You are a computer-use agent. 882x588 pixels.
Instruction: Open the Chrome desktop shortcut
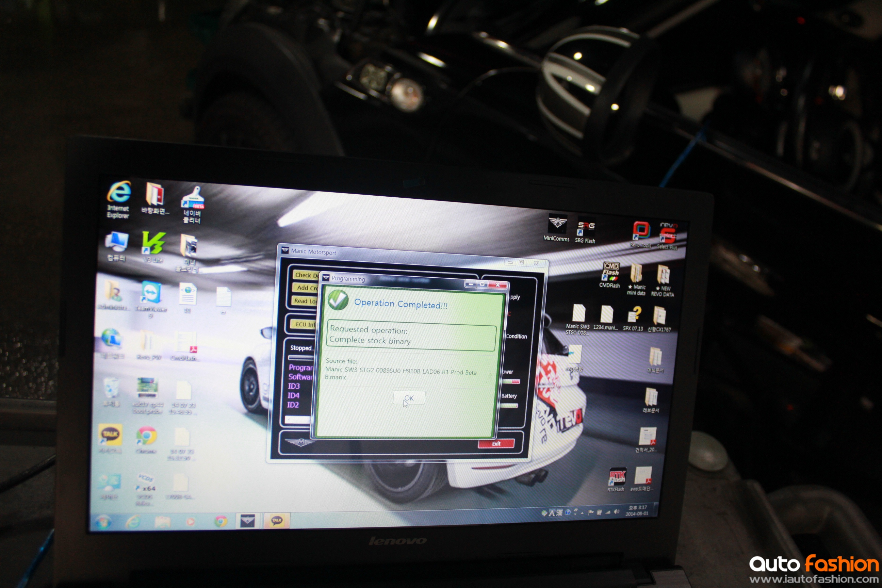[146, 440]
